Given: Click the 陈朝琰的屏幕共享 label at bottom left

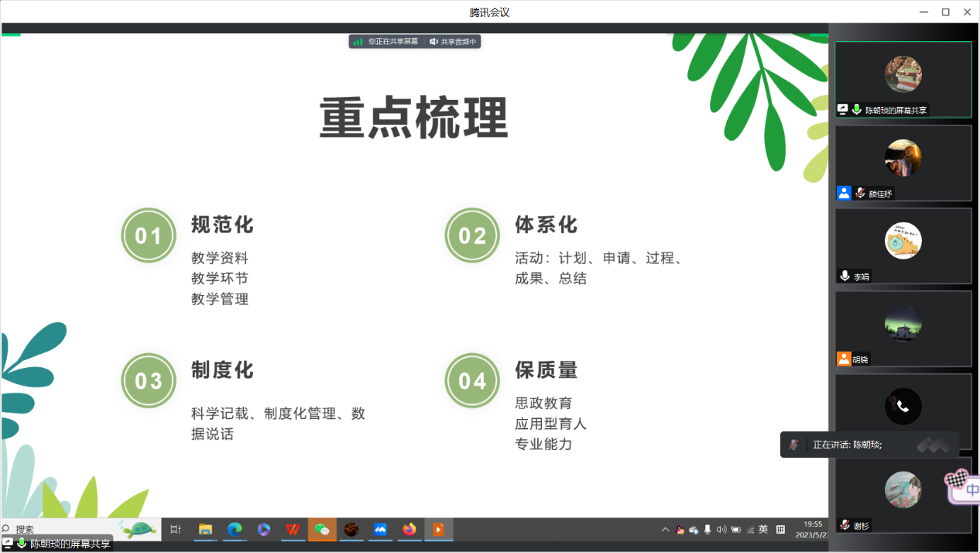Looking at the screenshot, I should (70, 544).
